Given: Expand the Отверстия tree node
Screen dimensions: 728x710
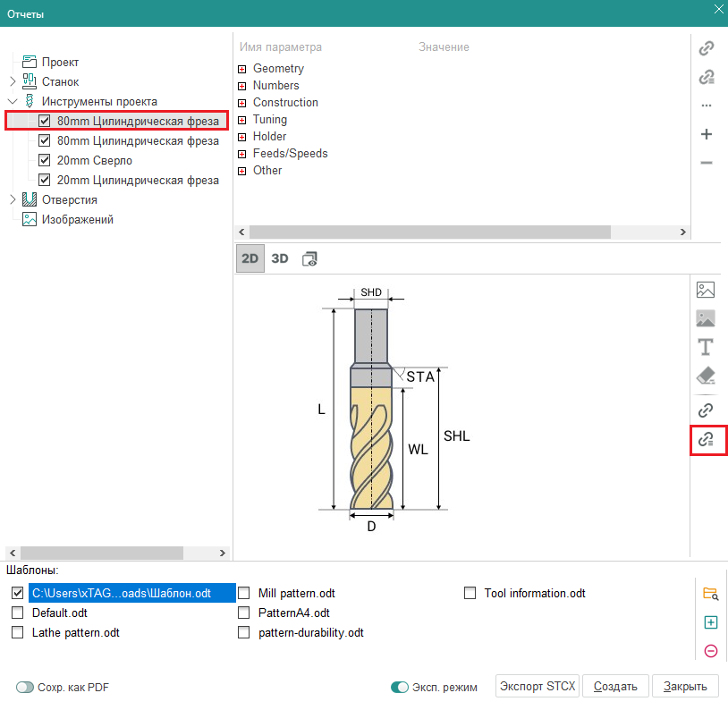Looking at the screenshot, I should (13, 199).
